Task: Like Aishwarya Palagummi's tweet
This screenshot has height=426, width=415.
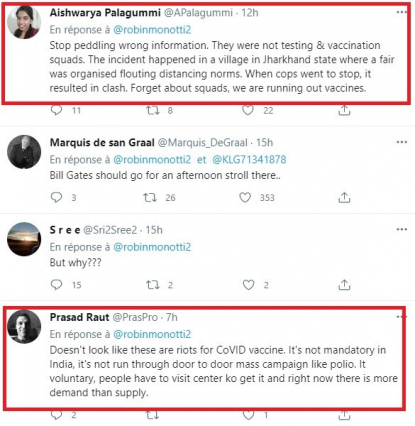Action: 248,110
